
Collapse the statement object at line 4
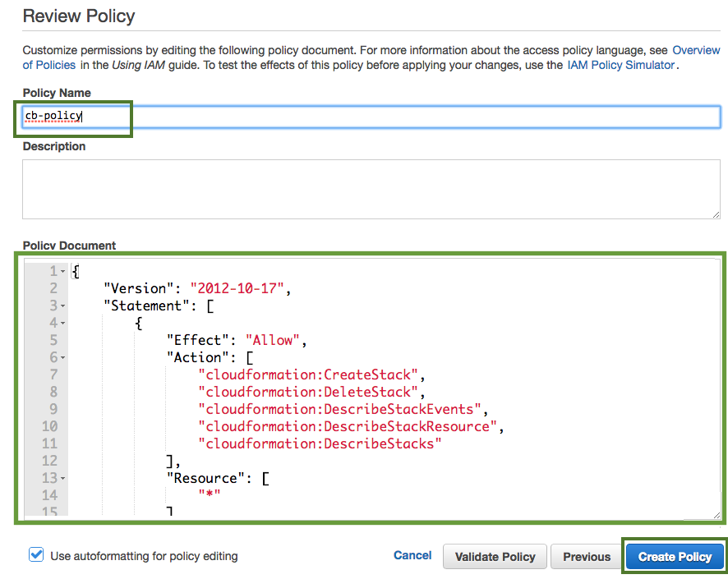pos(63,323)
